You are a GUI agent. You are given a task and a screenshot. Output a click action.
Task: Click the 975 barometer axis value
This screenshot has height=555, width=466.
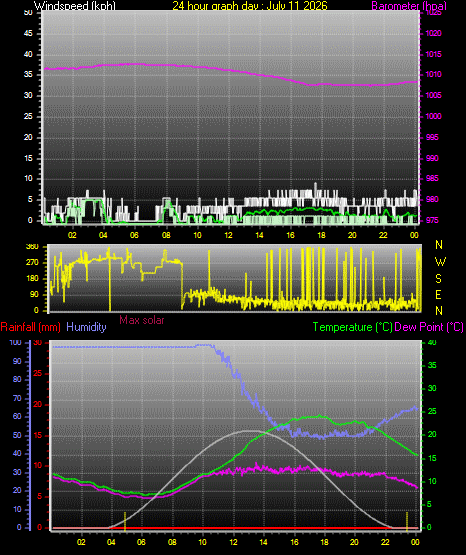(x=432, y=220)
